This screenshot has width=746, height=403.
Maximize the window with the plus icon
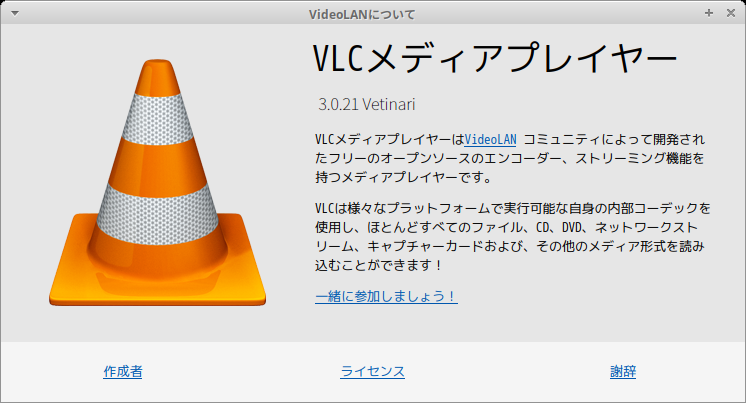coord(709,13)
